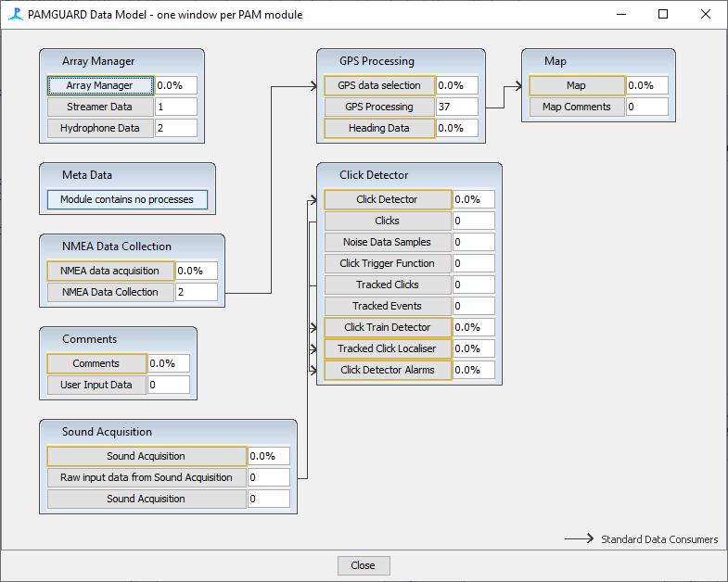The image size is (728, 582).
Task: Click the Clicks data block button
Action: (388, 221)
